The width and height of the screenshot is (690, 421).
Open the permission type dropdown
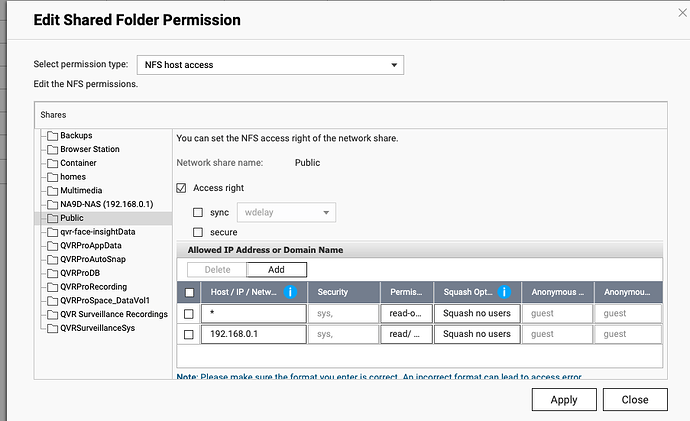pyautogui.click(x=269, y=65)
